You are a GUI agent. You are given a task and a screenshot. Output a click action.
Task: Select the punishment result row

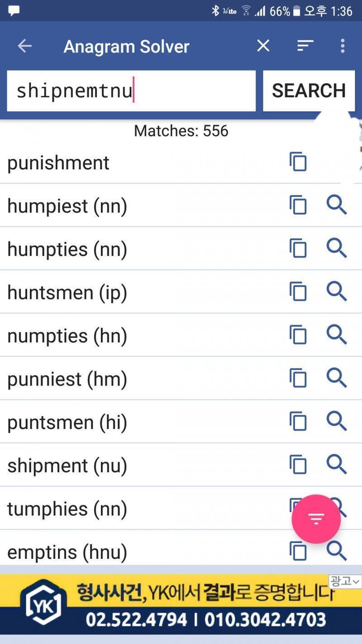click(x=181, y=163)
